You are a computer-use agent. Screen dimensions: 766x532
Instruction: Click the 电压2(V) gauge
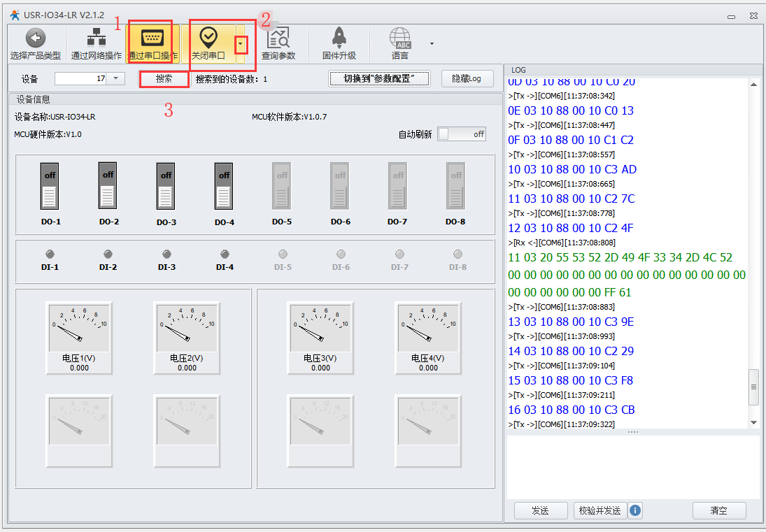tap(187, 338)
